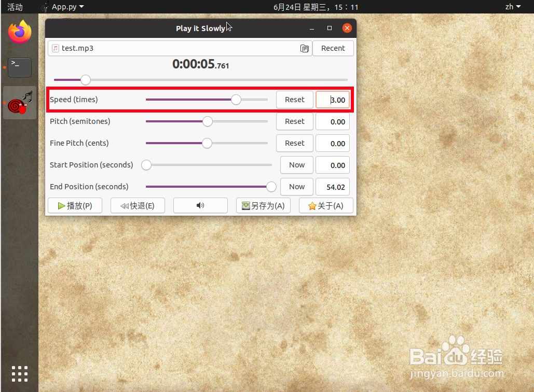
Task: Click the Play it Slowly dock icon
Action: click(x=20, y=103)
